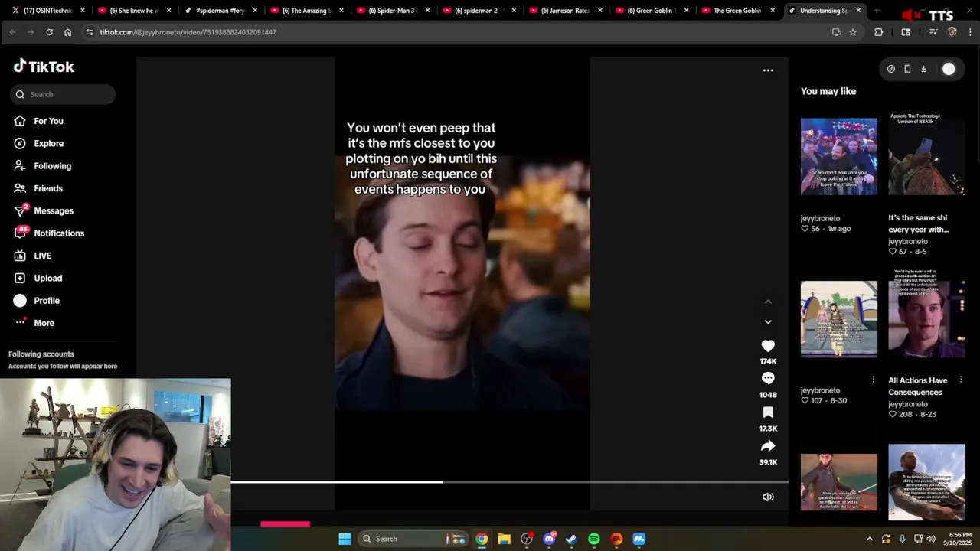Open the Friends page

point(48,188)
